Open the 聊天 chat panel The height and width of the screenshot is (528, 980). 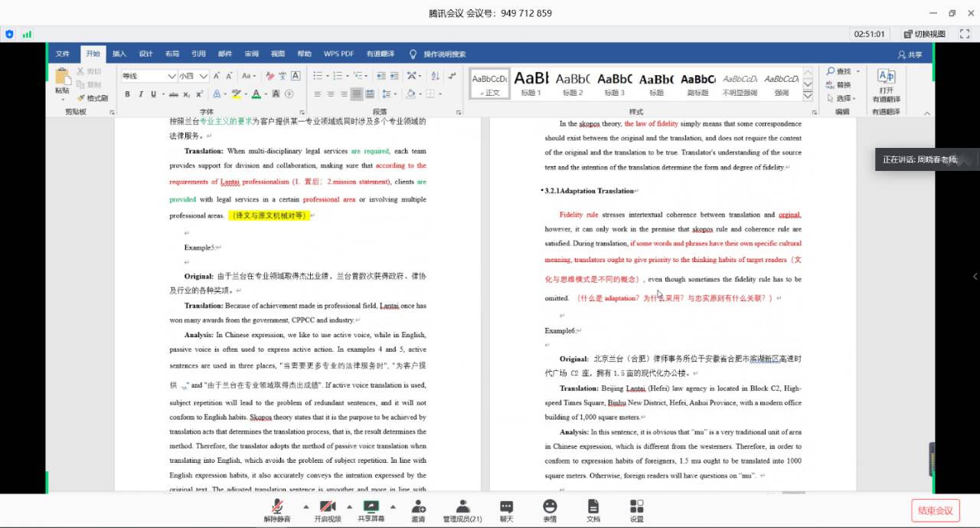click(x=506, y=510)
